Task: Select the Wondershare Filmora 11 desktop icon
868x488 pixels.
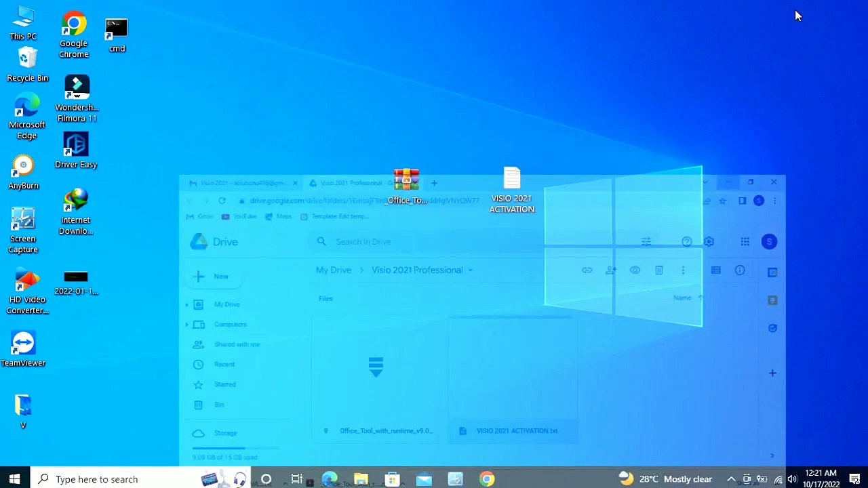Action: pos(77,99)
